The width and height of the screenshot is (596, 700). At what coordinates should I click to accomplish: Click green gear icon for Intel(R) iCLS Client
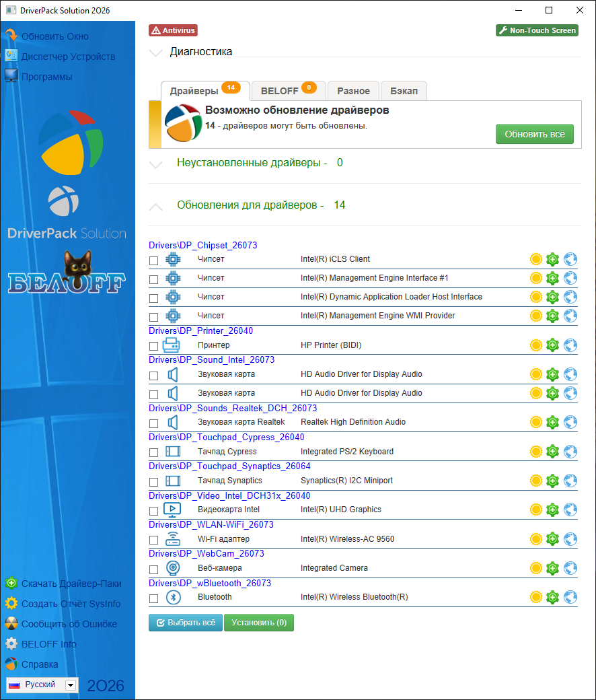point(553,259)
